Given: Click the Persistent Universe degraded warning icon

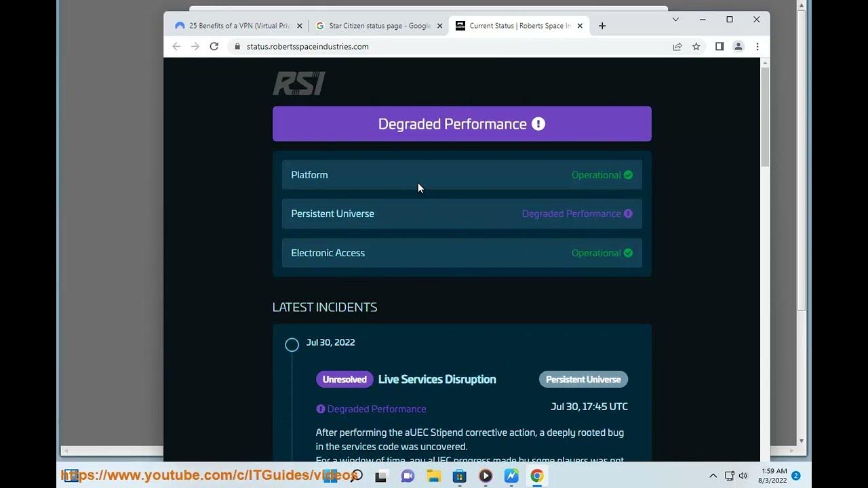Looking at the screenshot, I should (x=628, y=213).
